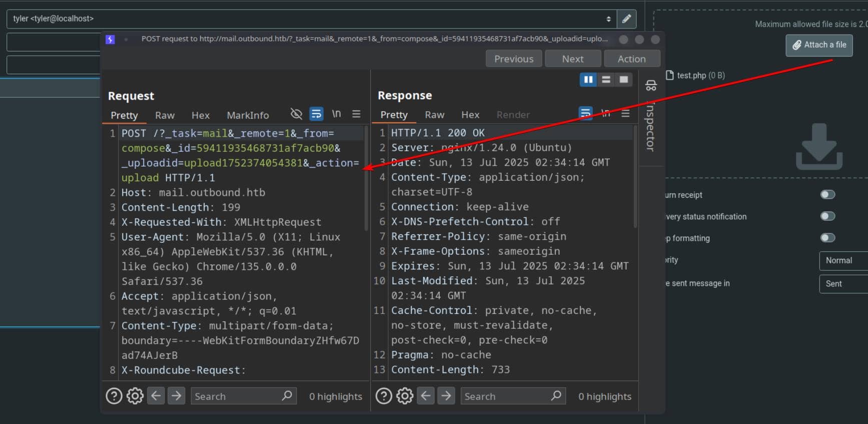Click the help icon under Request pane
Screen dimensions: 868x424
114,396
